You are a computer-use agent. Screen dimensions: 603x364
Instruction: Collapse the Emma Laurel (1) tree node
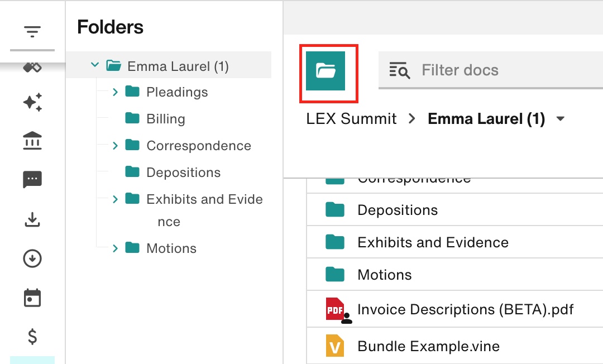(x=94, y=65)
